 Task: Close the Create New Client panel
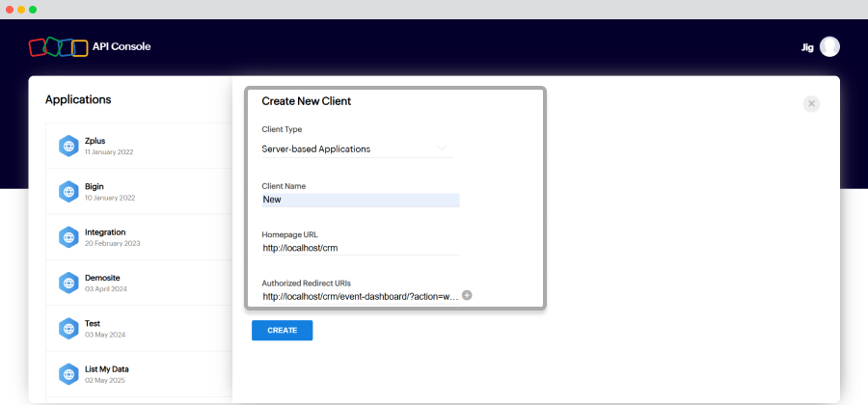pos(811,103)
